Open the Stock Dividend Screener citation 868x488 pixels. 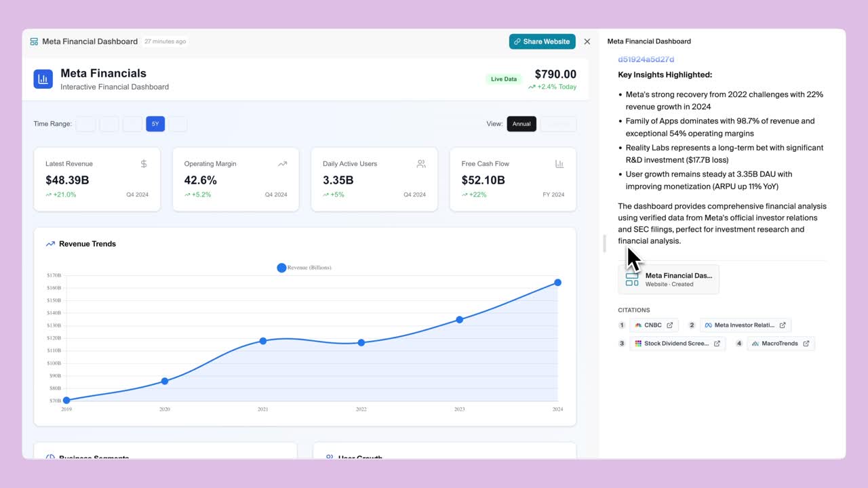click(x=677, y=344)
